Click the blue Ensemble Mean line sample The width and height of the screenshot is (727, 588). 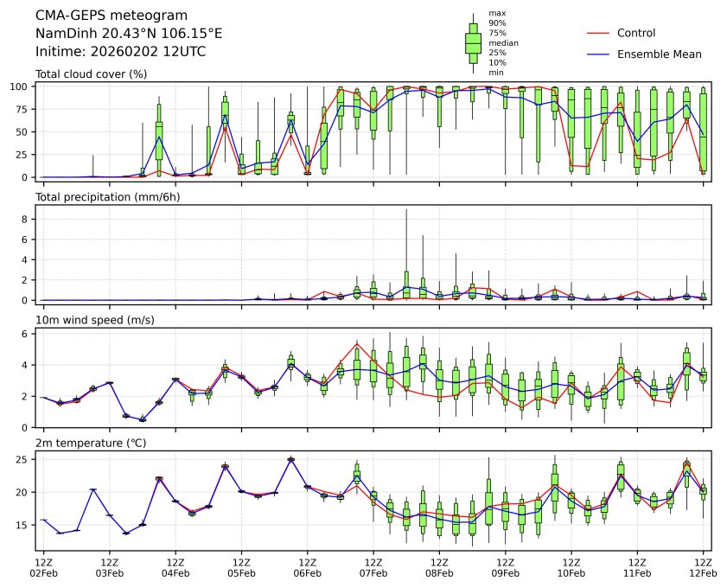point(598,54)
